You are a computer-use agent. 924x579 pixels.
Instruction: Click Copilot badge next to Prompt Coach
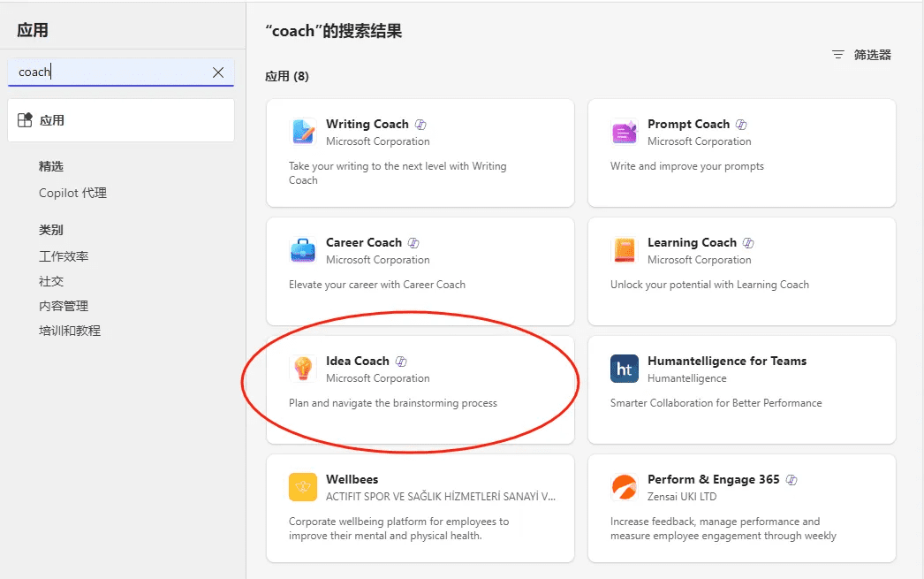pyautogui.click(x=741, y=125)
